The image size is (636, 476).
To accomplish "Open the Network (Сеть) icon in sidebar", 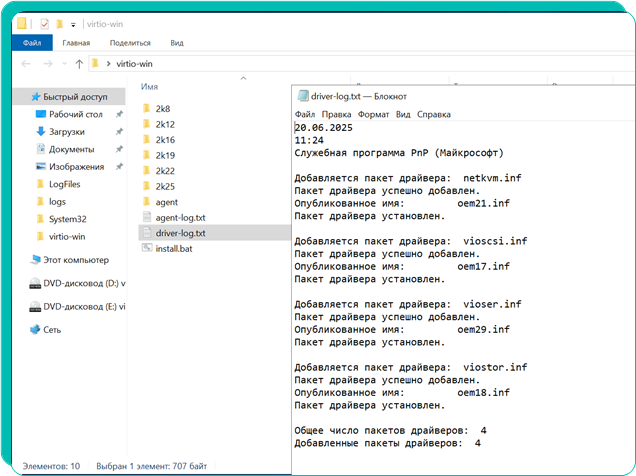I will point(35,329).
